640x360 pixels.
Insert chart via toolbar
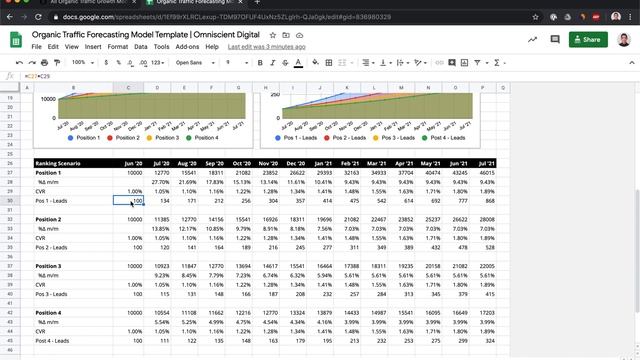(464, 62)
